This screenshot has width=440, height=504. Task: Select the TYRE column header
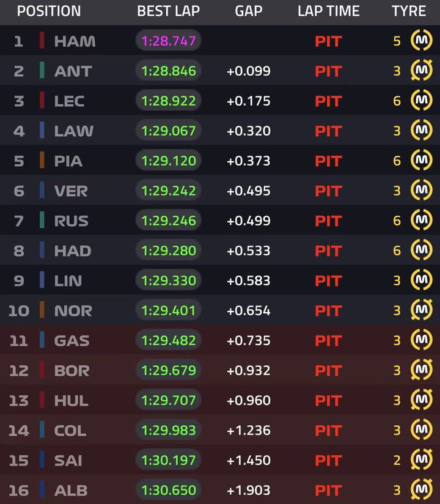tap(409, 11)
